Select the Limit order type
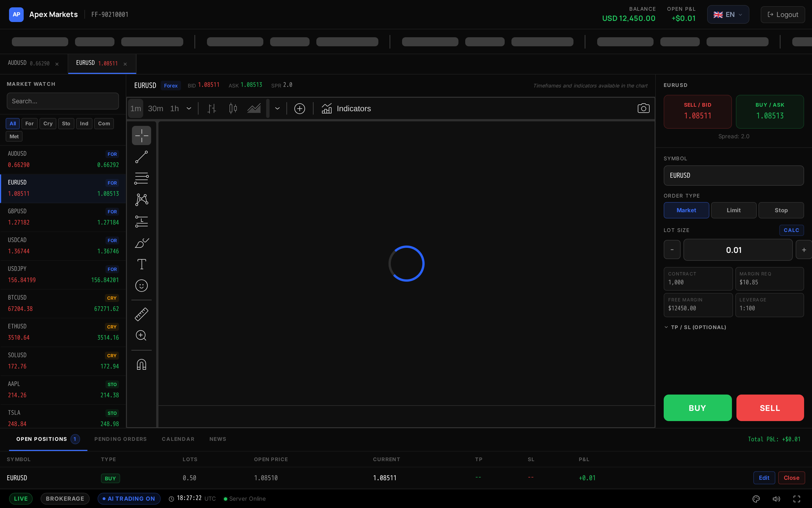This screenshot has height=508, width=812. click(x=734, y=210)
